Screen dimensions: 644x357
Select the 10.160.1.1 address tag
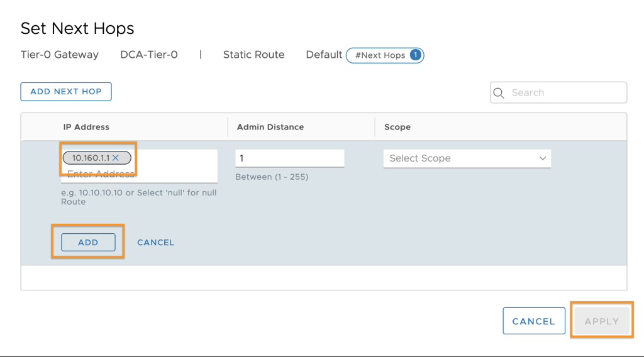pyautogui.click(x=91, y=158)
